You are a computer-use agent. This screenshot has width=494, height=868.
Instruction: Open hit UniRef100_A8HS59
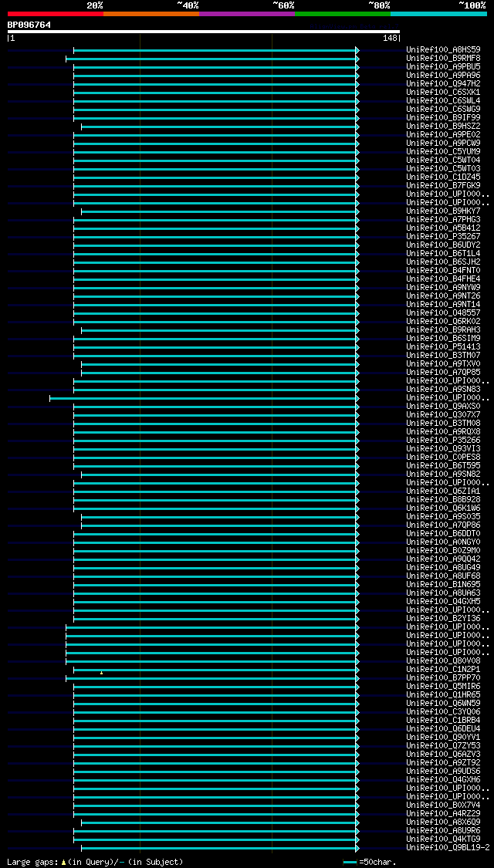click(443, 50)
